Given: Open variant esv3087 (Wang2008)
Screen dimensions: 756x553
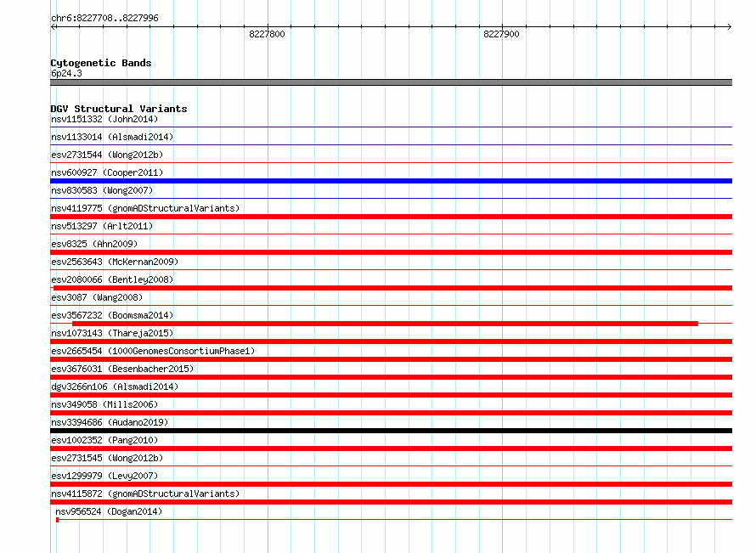Looking at the screenshot, I should point(97,297).
